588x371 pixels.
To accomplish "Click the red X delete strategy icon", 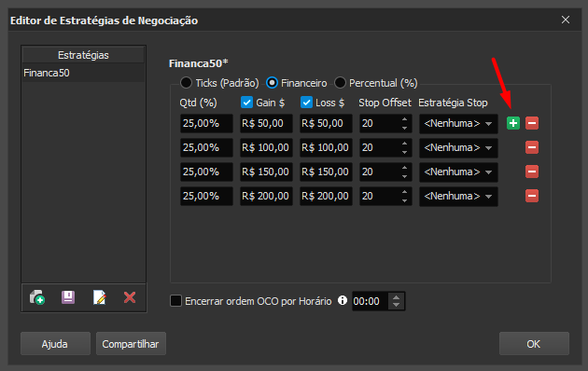I will (x=130, y=297).
